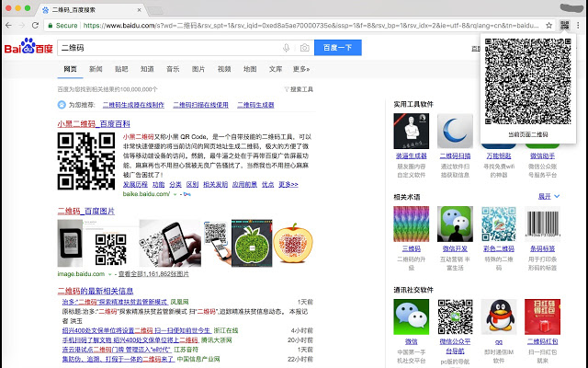Viewport: 588px width, 368px height.
Task: Click the orange apple QR image
Action: coord(293,243)
